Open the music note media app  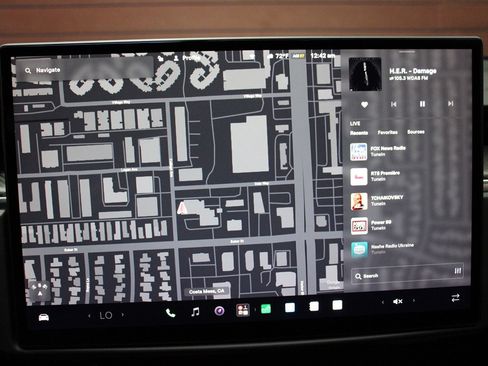point(195,312)
